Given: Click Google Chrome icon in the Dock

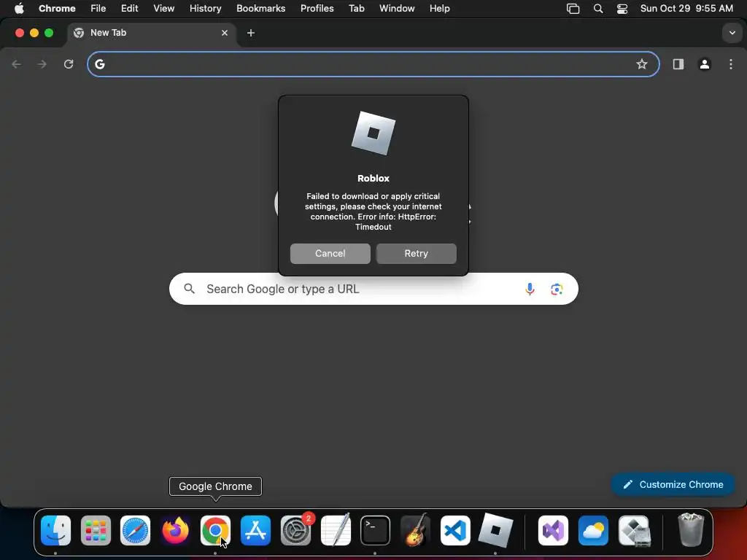Looking at the screenshot, I should pyautogui.click(x=215, y=530).
